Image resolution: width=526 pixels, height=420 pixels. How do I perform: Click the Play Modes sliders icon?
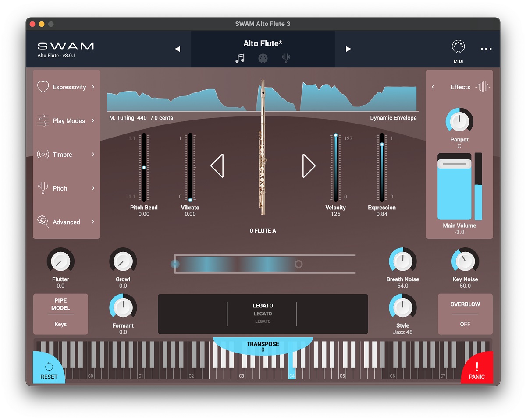[x=43, y=120]
